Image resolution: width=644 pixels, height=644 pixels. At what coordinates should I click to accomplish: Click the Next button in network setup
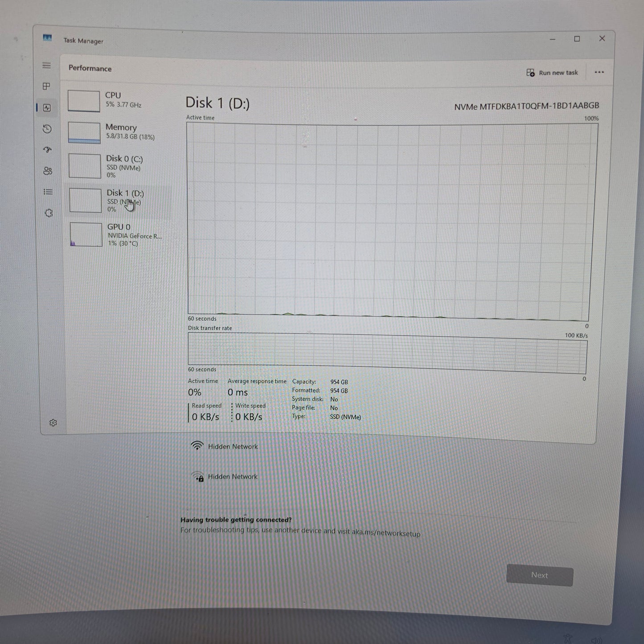539,575
